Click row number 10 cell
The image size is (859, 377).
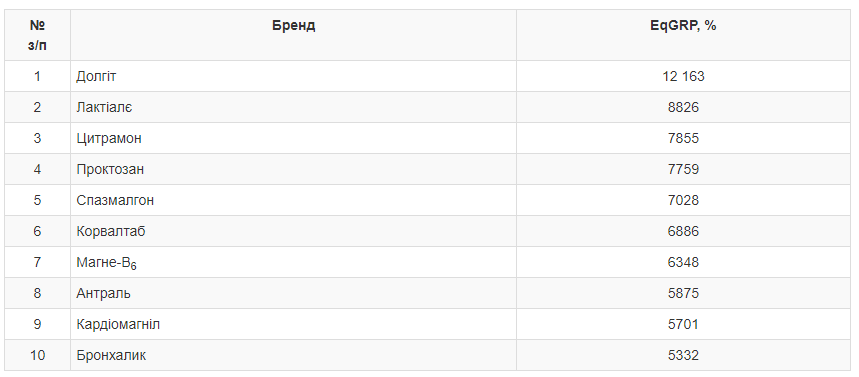coord(37,356)
